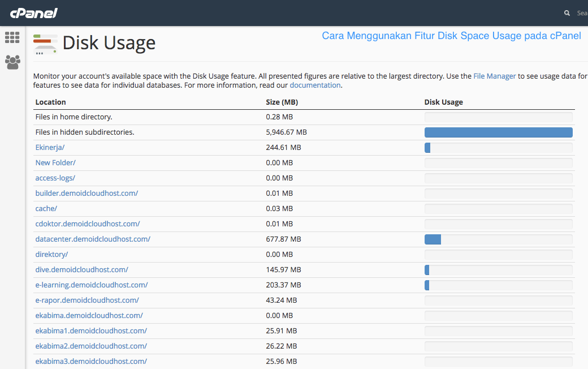Open datacenter.demoidcloudhost.com/ folder
This screenshot has width=588, height=369.
pos(93,239)
